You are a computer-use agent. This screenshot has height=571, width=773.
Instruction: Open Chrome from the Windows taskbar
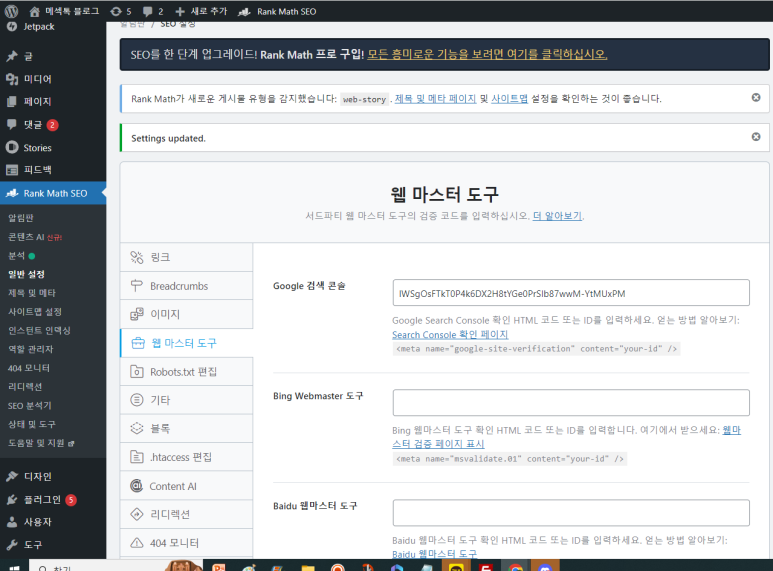pyautogui.click(x=515, y=566)
